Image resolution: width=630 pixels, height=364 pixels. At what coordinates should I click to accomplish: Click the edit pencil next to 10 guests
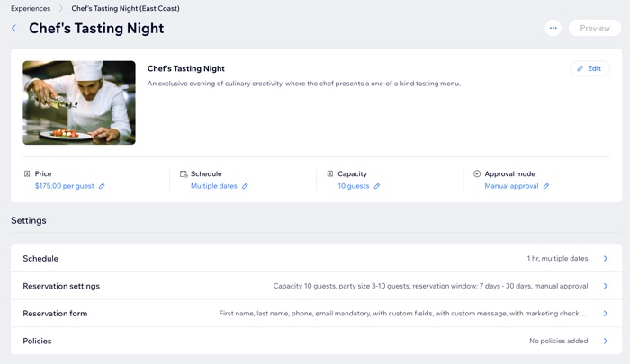click(x=377, y=186)
